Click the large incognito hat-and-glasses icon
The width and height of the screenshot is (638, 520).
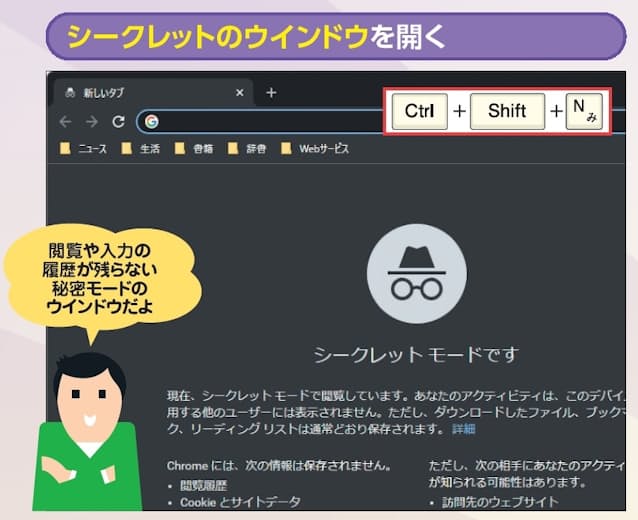(x=417, y=274)
